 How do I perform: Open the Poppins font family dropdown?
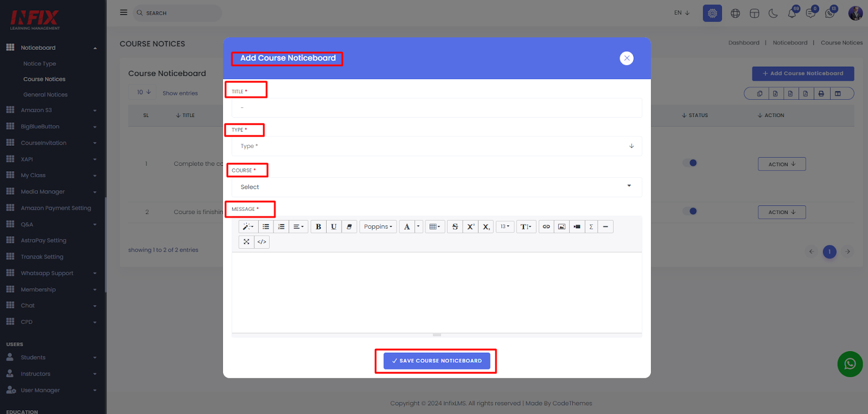click(x=378, y=227)
